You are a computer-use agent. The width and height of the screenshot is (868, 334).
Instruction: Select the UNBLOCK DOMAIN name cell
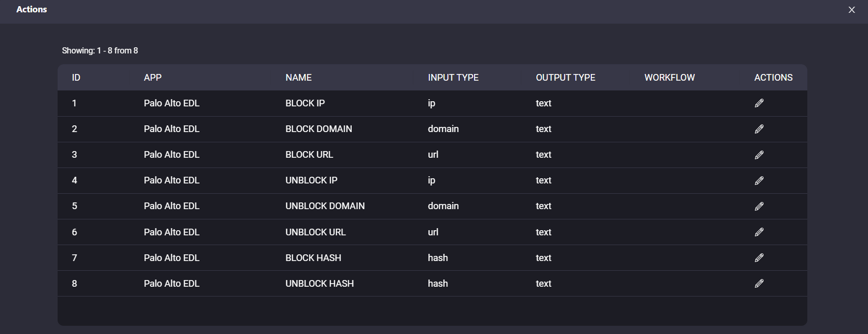click(x=325, y=206)
